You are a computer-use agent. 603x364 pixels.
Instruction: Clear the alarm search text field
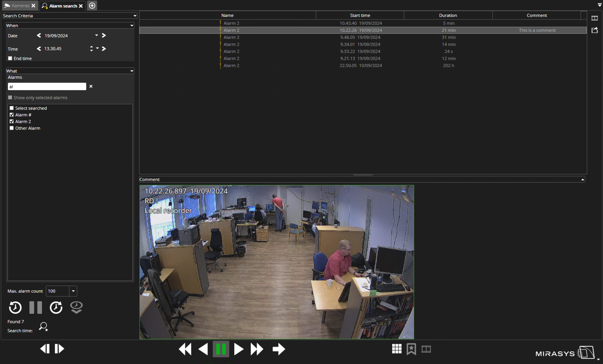tap(91, 86)
